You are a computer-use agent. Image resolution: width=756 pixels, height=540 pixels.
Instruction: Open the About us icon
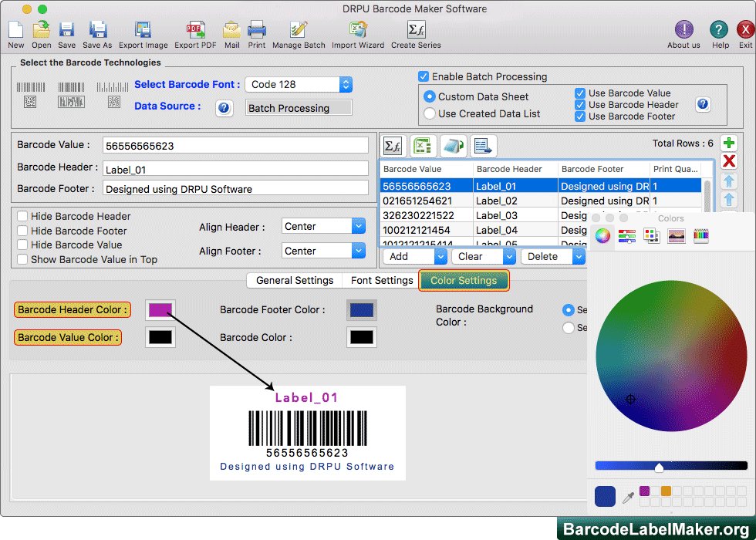click(x=683, y=30)
